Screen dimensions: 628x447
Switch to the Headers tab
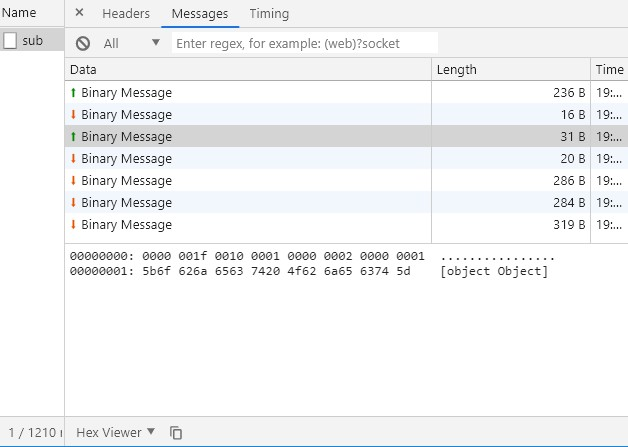click(x=126, y=14)
